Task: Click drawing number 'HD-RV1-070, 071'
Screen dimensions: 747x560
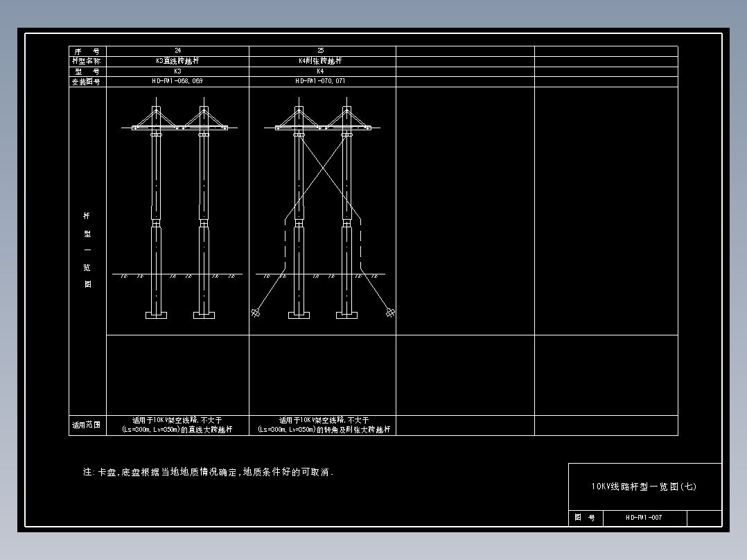Action: pyautogui.click(x=320, y=81)
